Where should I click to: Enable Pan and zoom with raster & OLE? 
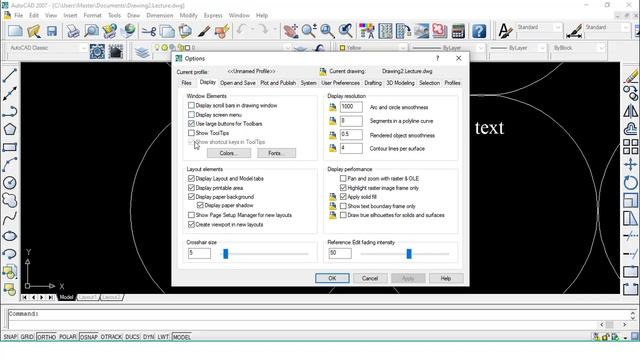[343, 178]
